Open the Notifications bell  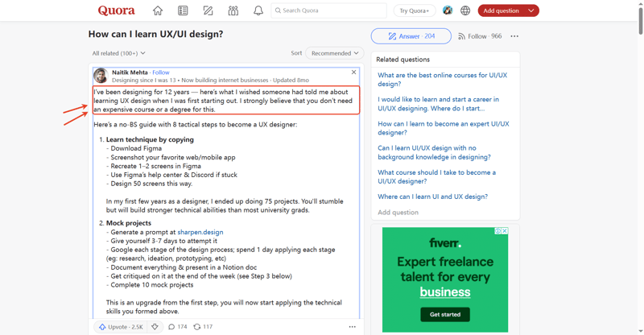[258, 10]
